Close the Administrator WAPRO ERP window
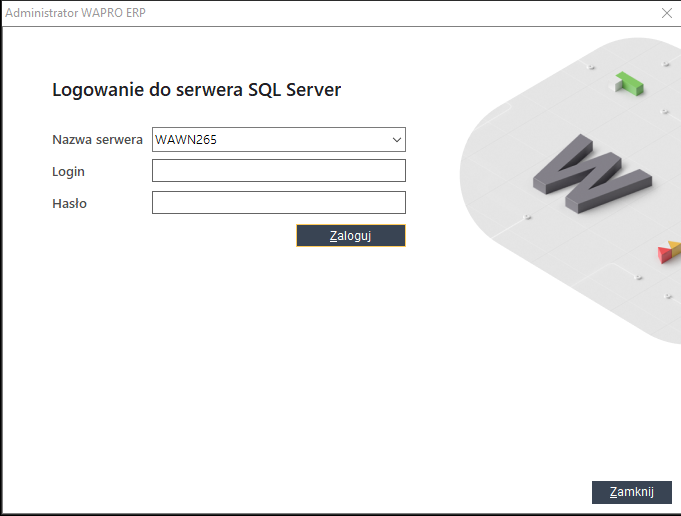This screenshot has width=681, height=516. (667, 13)
